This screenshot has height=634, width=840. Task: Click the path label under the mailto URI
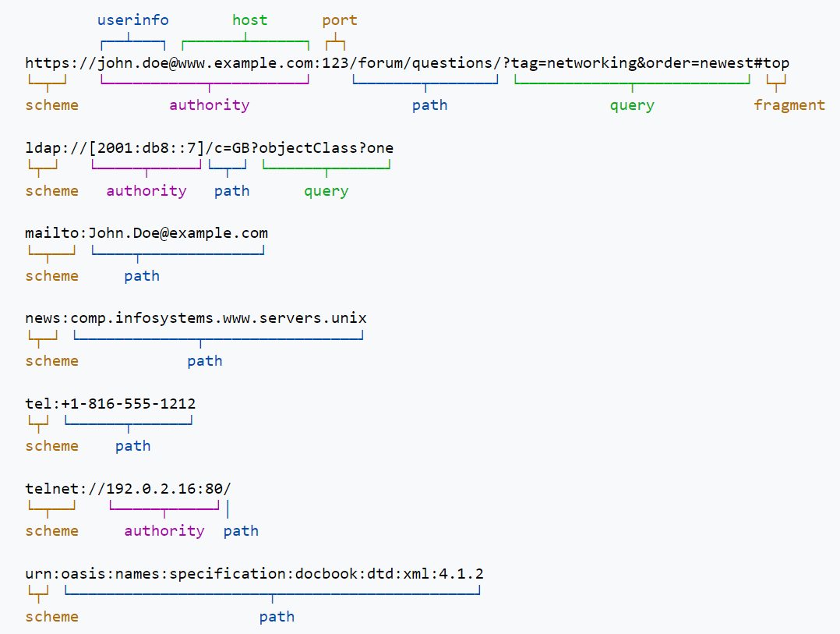[142, 276]
